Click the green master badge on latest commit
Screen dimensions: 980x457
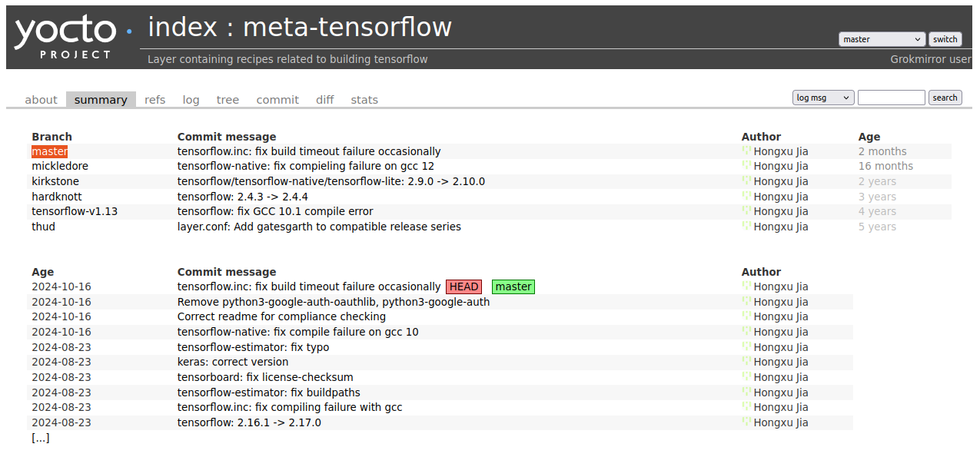pyautogui.click(x=513, y=286)
